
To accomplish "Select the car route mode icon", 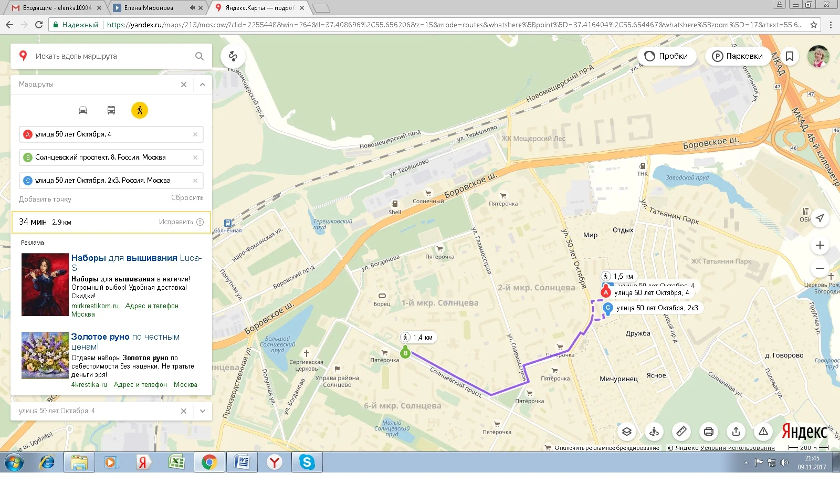I will pos(83,110).
